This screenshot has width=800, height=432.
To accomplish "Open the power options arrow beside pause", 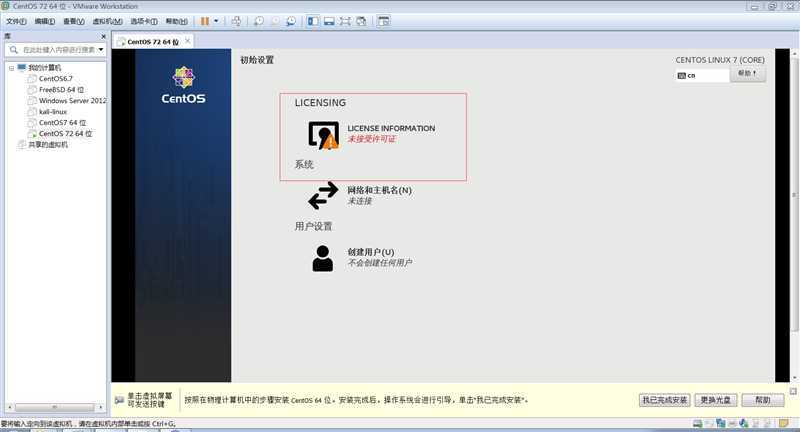I will [x=216, y=21].
